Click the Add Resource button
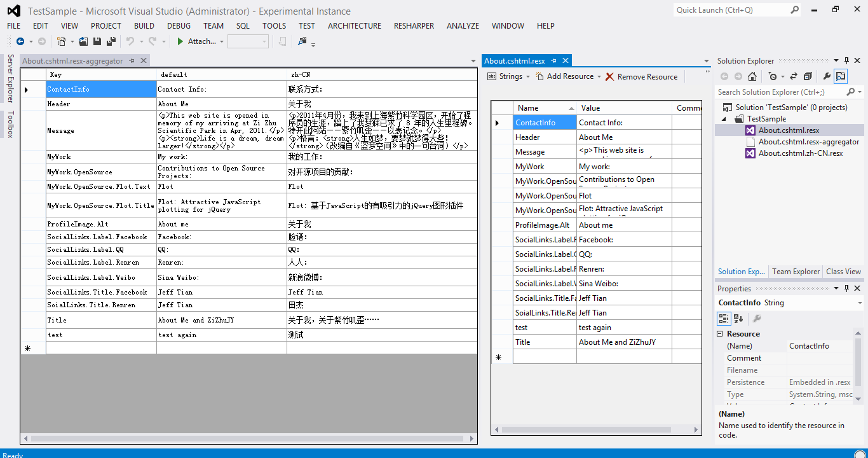 (x=564, y=76)
